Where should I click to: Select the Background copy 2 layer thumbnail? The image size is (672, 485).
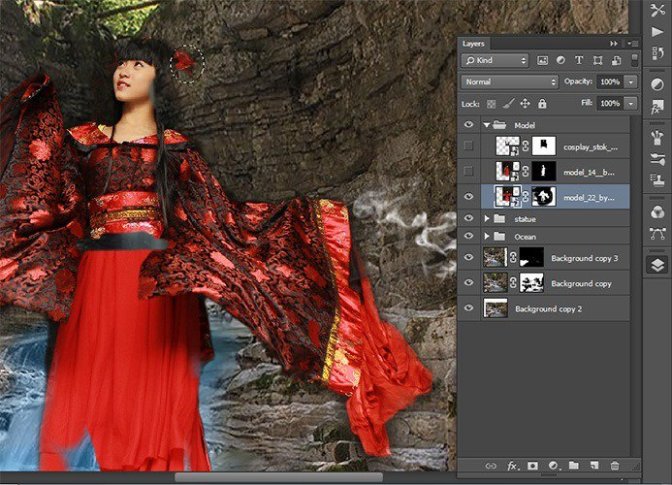495,308
